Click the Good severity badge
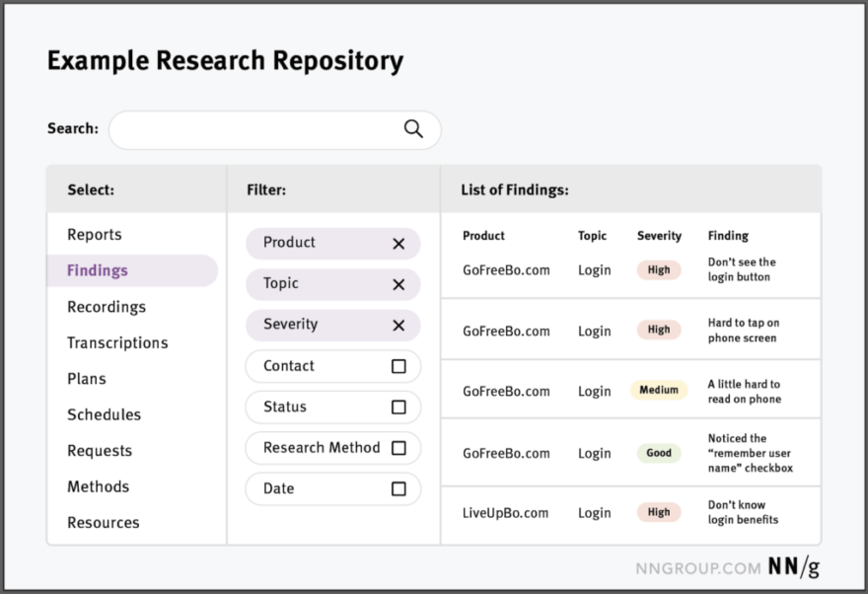This screenshot has width=868, height=594. [x=659, y=452]
